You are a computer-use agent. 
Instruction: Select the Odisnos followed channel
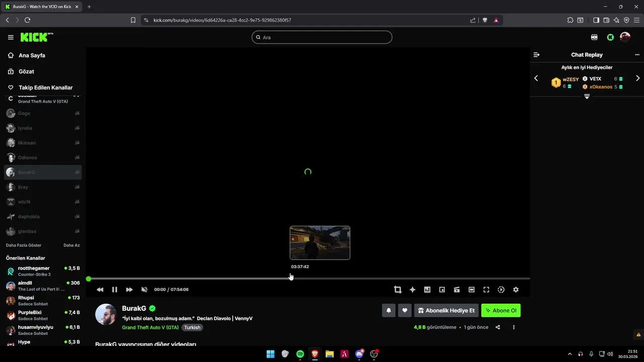click(x=43, y=157)
